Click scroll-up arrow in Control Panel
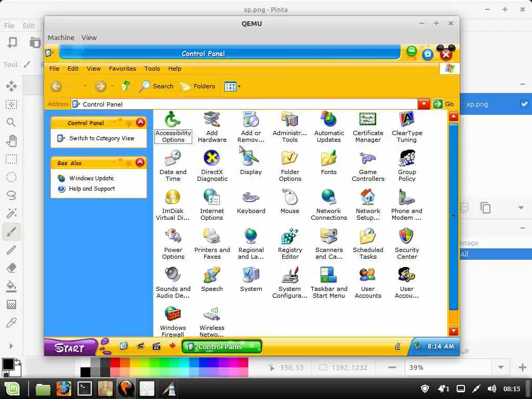 tap(454, 117)
